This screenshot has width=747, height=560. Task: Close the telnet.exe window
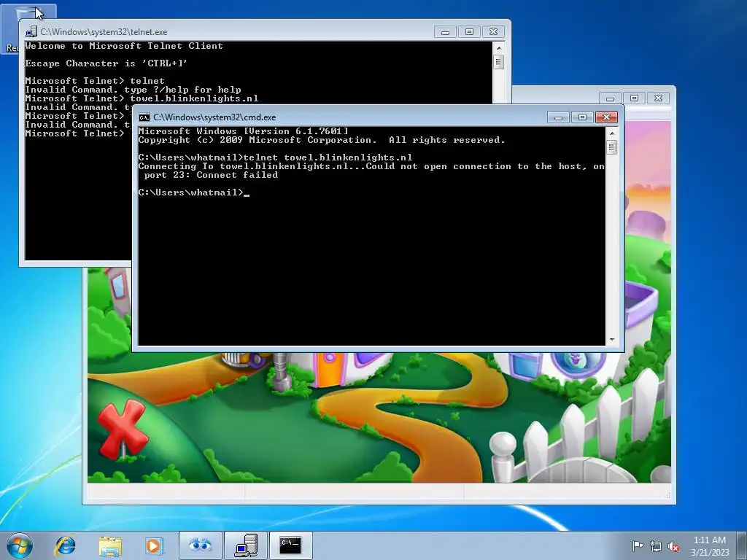(x=494, y=32)
